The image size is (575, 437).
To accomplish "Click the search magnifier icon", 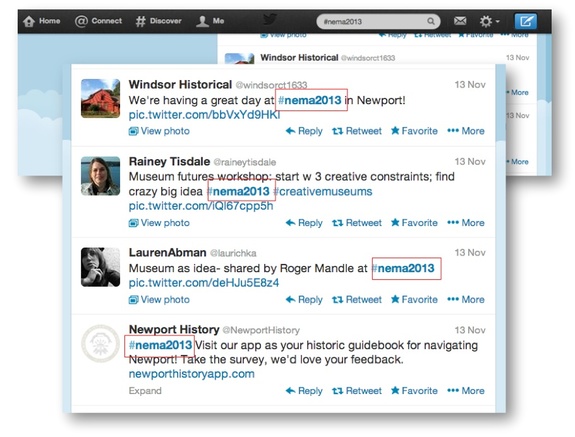I will (431, 21).
